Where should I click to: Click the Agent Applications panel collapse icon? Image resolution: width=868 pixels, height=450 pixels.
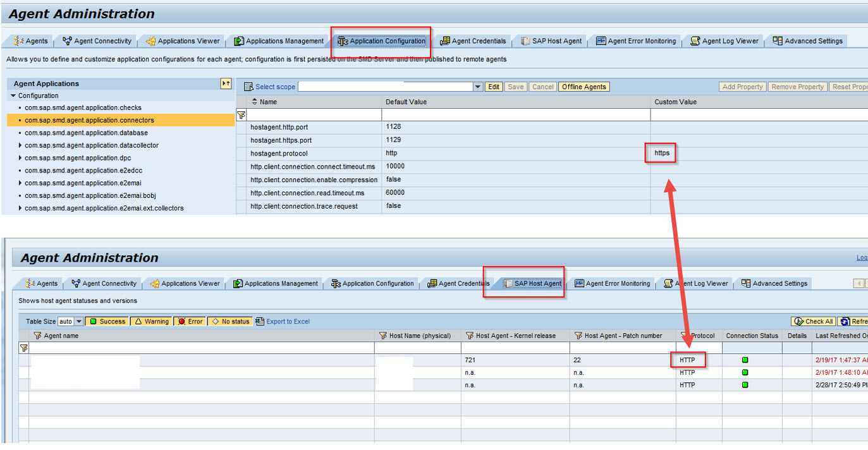click(226, 83)
